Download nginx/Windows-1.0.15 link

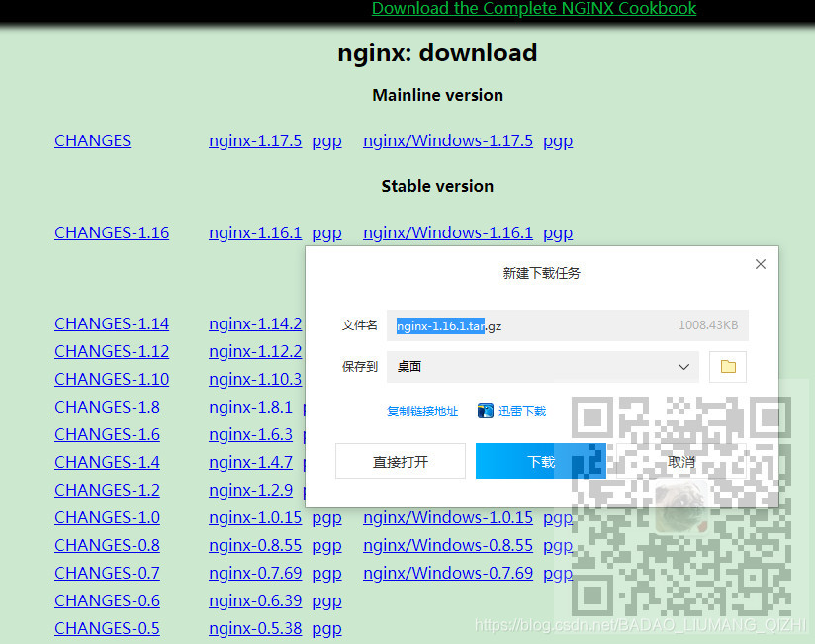[448, 517]
